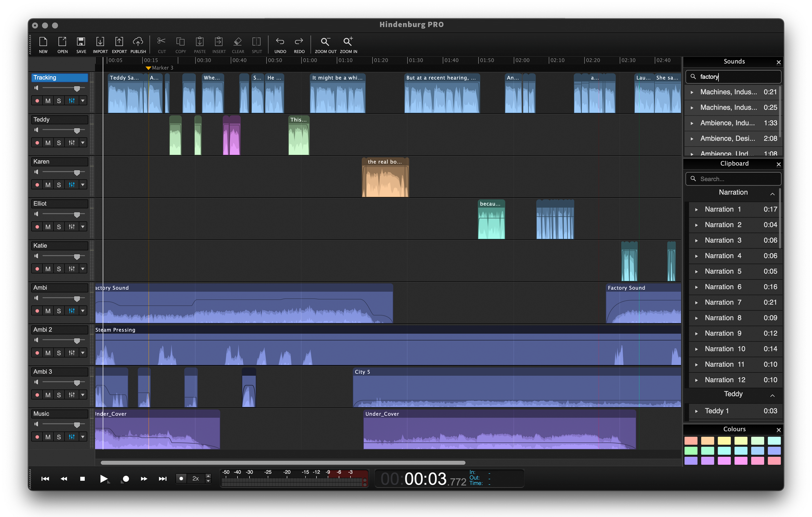Click the COPY toolbar icon
Image resolution: width=812 pixels, height=517 pixels.
tap(181, 45)
